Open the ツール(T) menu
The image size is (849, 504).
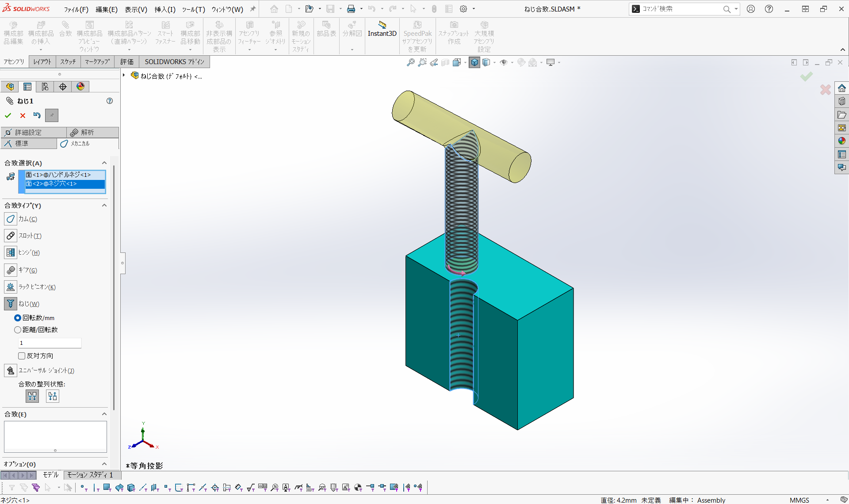(x=193, y=9)
